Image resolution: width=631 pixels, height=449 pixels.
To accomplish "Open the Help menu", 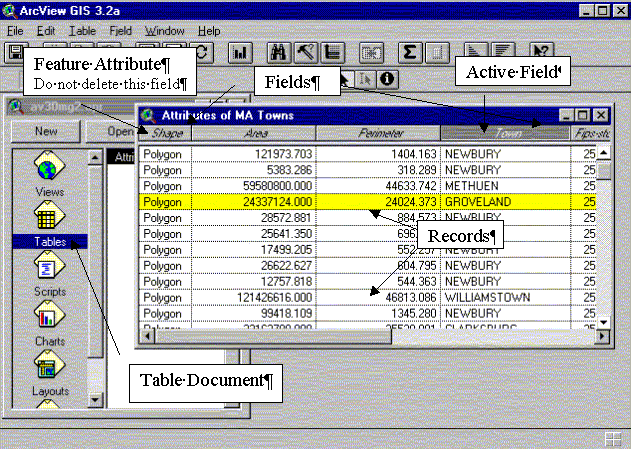I will [x=209, y=31].
